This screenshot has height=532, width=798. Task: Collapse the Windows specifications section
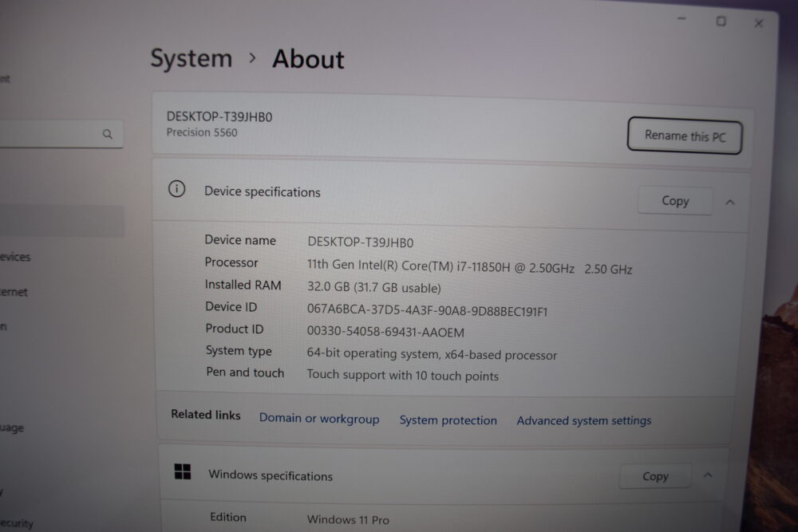[708, 475]
